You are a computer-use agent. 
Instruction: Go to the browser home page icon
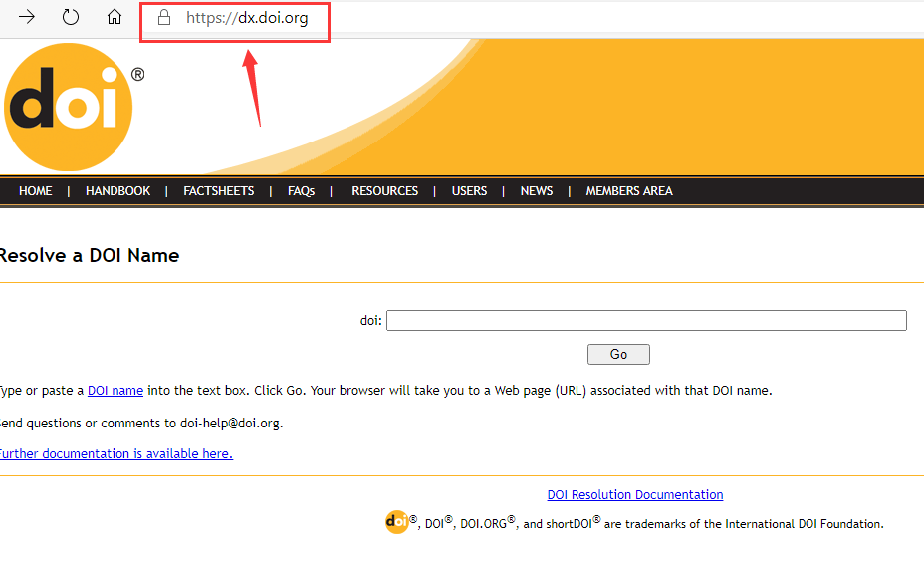[115, 18]
